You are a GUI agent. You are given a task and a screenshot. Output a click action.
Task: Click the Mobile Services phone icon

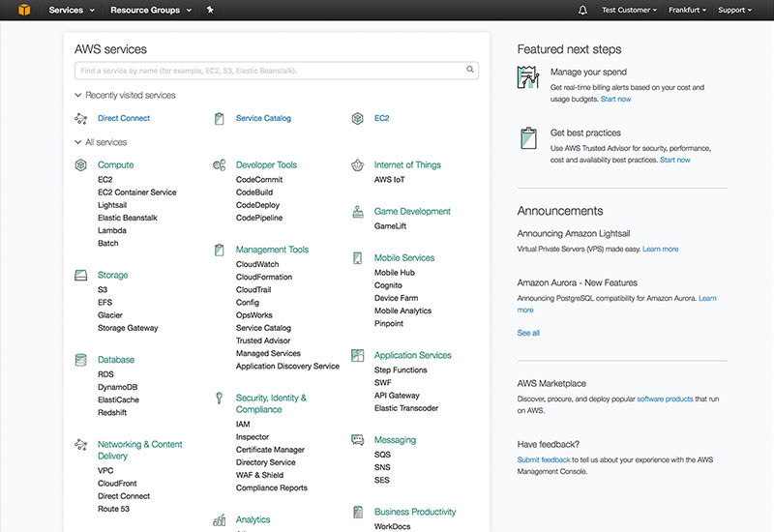[357, 258]
